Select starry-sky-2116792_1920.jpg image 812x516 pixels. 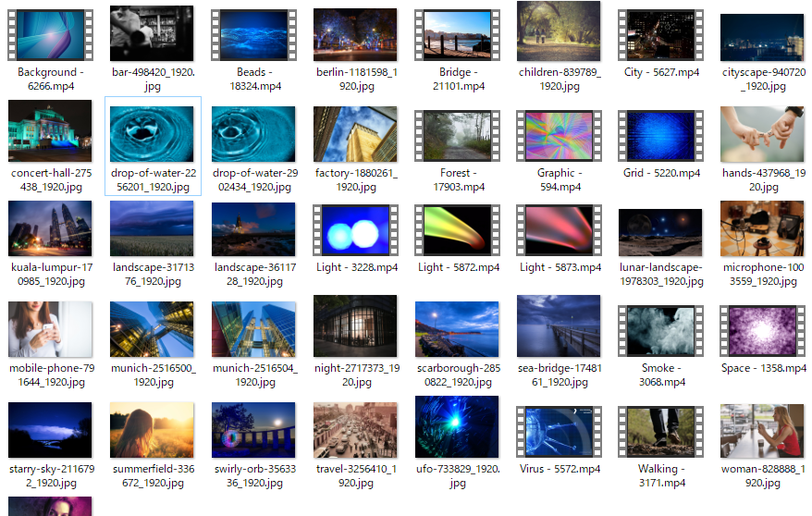point(50,430)
